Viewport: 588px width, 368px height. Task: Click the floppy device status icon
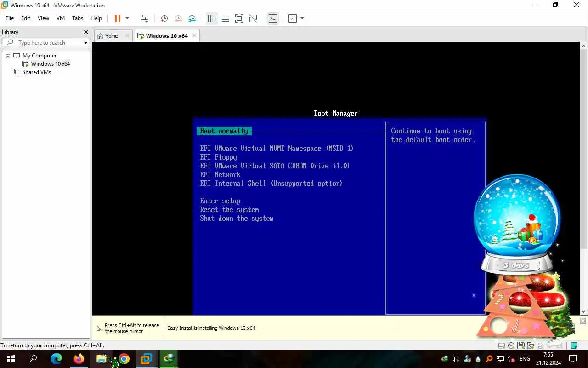pos(521,345)
